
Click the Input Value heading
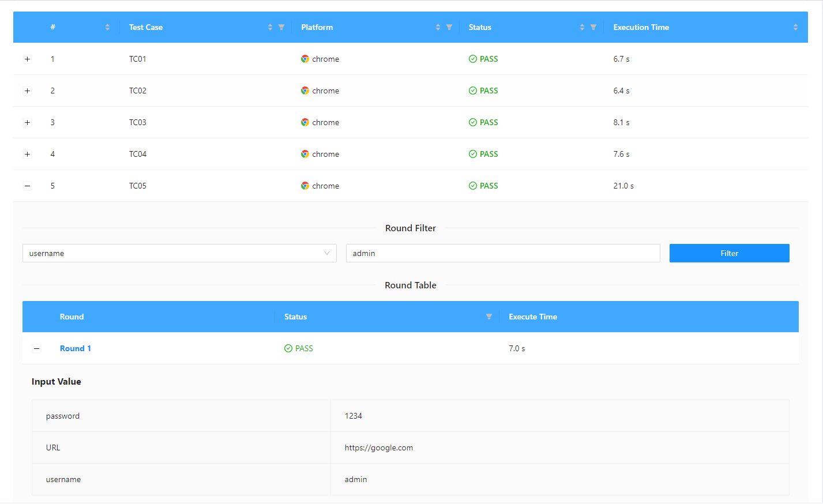[57, 381]
